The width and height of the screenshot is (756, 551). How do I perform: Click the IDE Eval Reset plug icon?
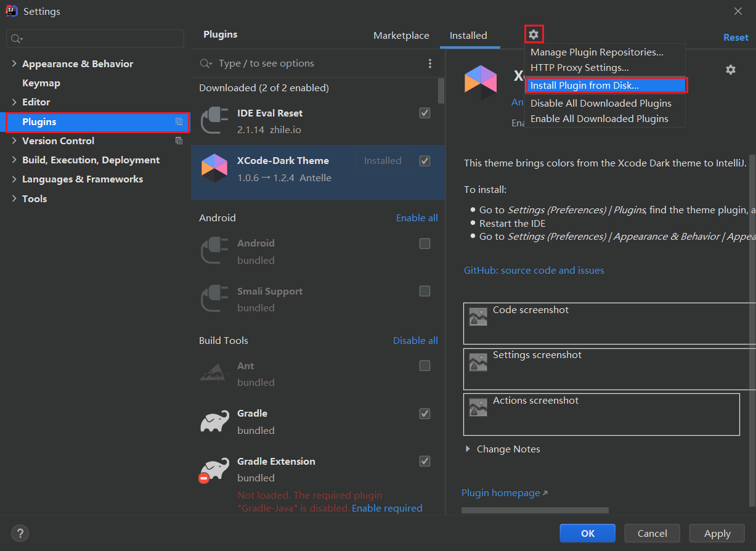(213, 121)
